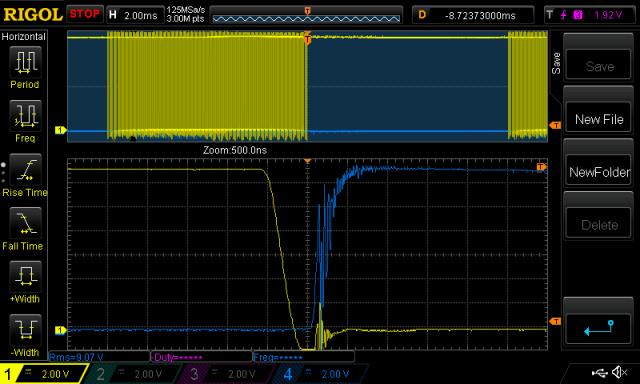
Task: Enable channel 2 at 2.00 V
Action: (133, 374)
